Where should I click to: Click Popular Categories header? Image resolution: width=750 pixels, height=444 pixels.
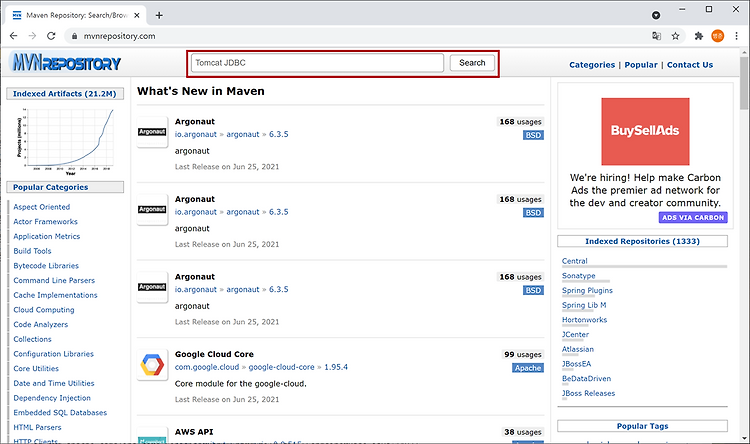click(x=65, y=187)
